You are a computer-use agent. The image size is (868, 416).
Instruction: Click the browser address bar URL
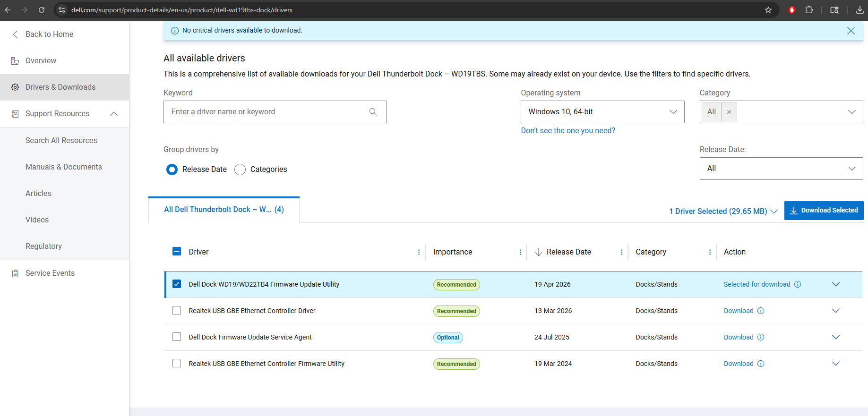[x=182, y=10]
